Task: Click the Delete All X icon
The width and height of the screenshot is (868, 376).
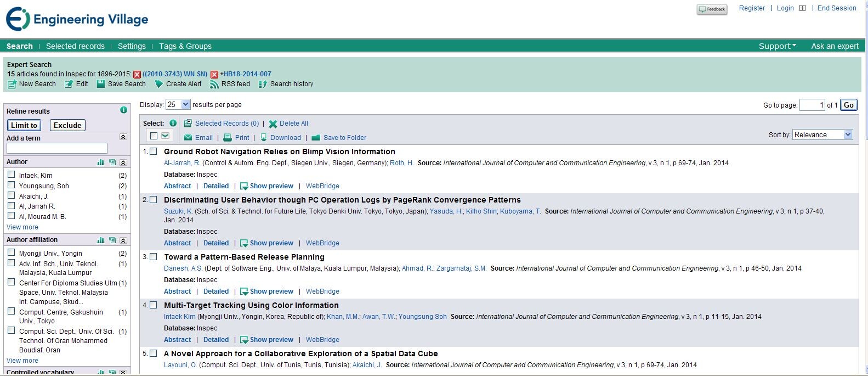Action: [273, 124]
